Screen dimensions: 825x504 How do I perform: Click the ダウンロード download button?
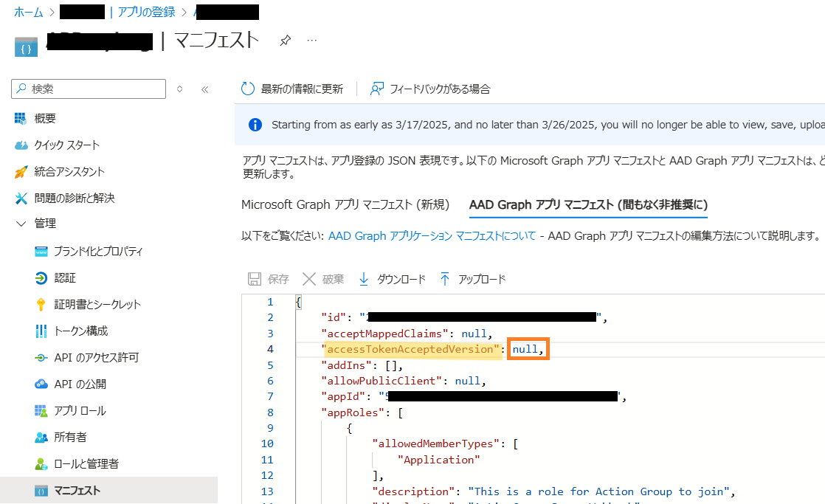click(x=392, y=279)
